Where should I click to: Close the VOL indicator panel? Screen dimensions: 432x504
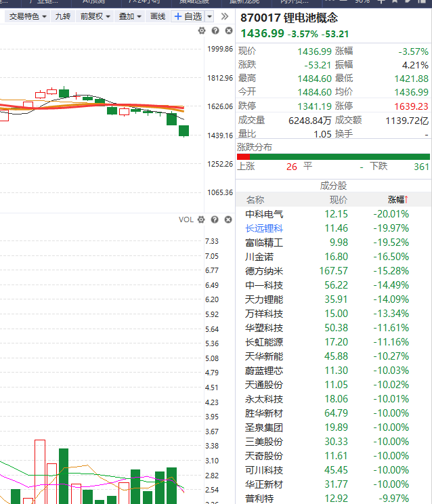pyautogui.click(x=228, y=219)
